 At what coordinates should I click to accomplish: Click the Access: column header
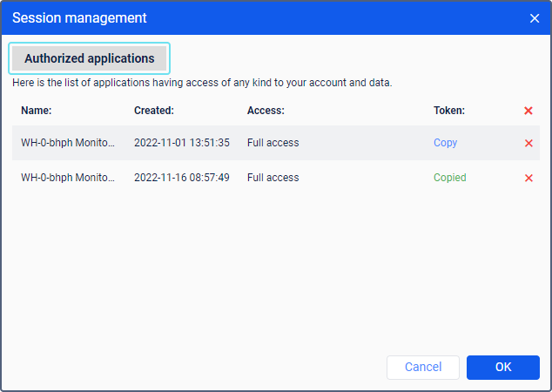pyautogui.click(x=266, y=111)
